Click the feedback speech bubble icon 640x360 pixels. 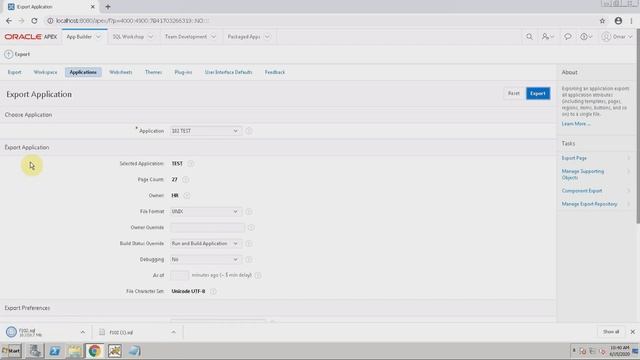tap(567, 37)
